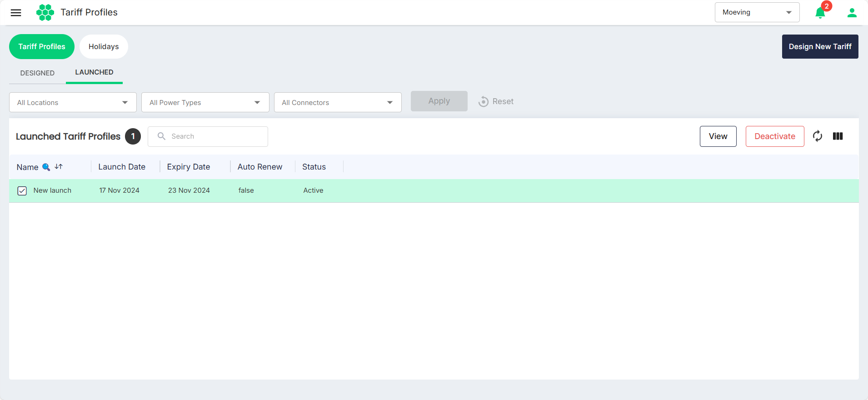868x400 pixels.
Task: Click the 17 Nov 2024 launch date cell
Action: pyautogui.click(x=120, y=190)
